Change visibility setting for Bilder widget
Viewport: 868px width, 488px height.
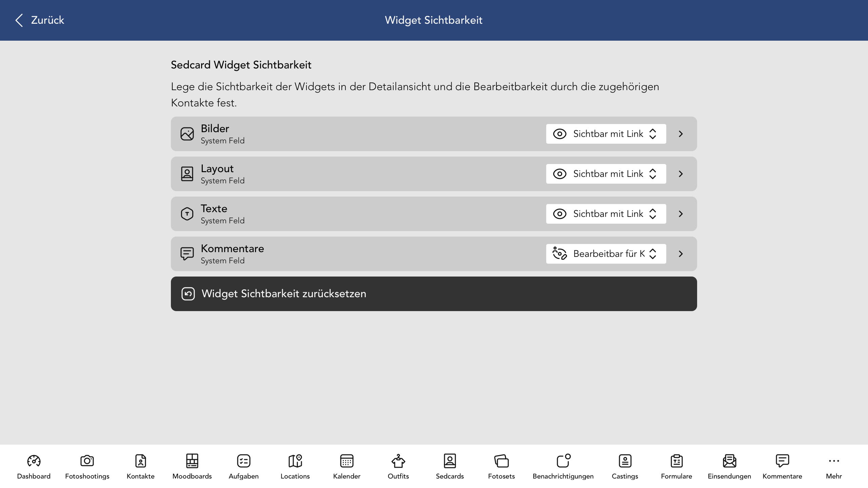(606, 134)
